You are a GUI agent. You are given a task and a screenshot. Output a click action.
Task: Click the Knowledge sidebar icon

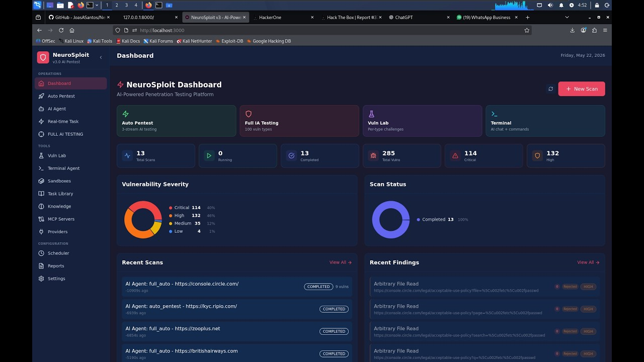click(x=42, y=206)
